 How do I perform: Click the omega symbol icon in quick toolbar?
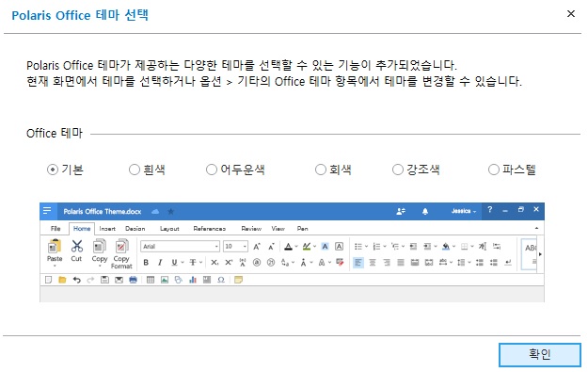221,280
